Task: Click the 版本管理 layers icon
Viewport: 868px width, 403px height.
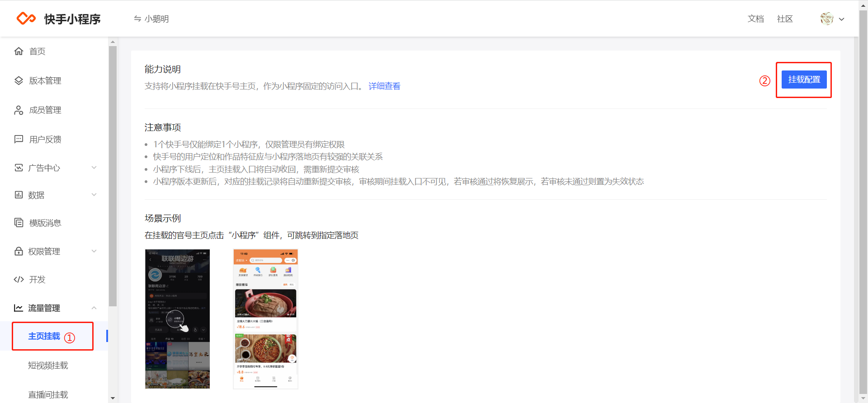Action: (19, 80)
